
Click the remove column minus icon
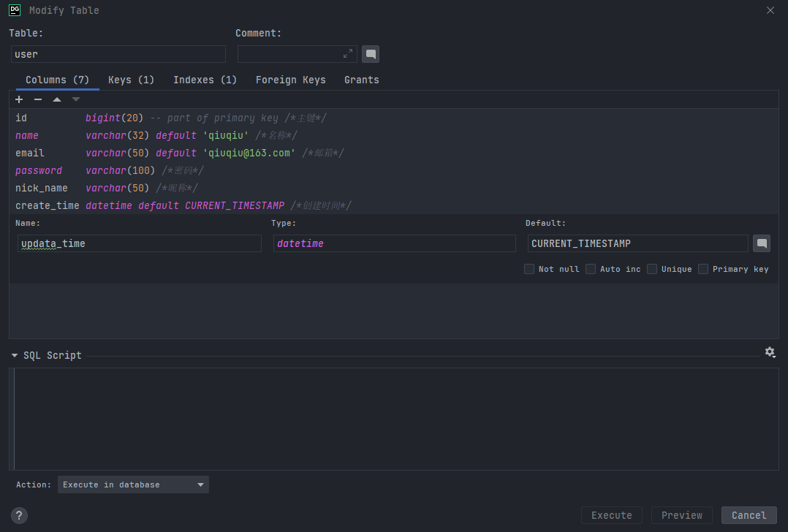[x=38, y=99]
